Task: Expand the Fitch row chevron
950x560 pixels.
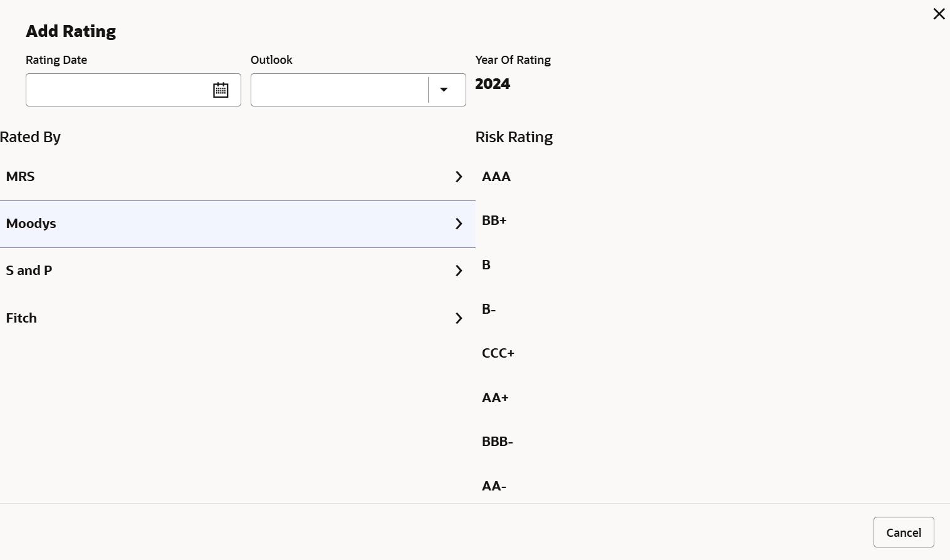Action: tap(459, 318)
